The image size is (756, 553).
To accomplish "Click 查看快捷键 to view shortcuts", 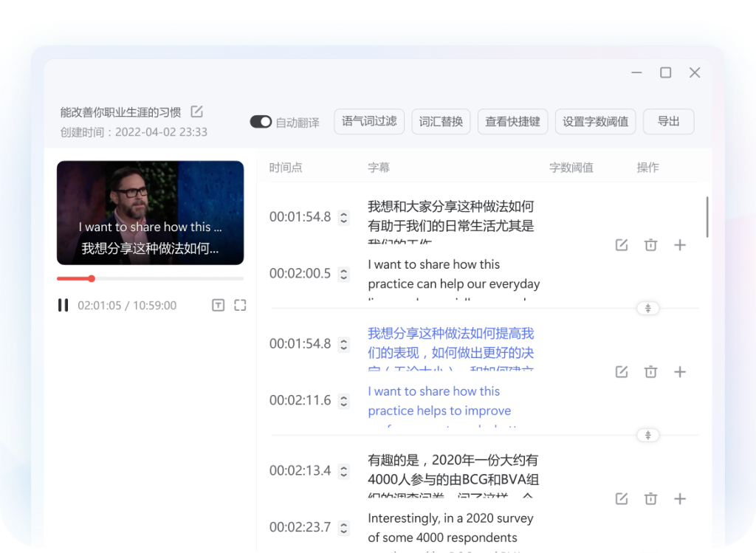I will [x=512, y=121].
